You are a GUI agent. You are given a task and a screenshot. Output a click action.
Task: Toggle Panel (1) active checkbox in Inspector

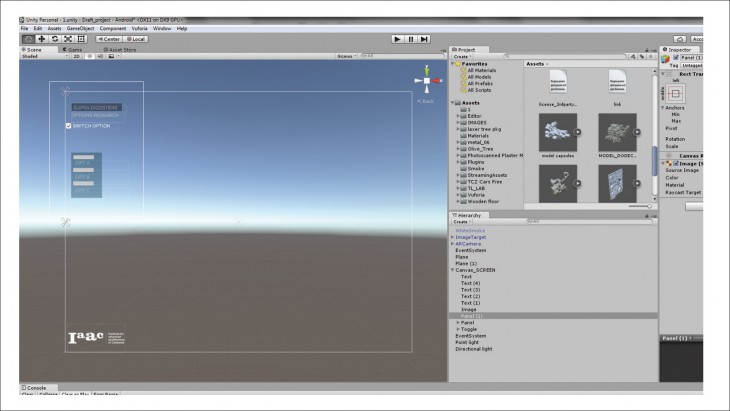(677, 58)
